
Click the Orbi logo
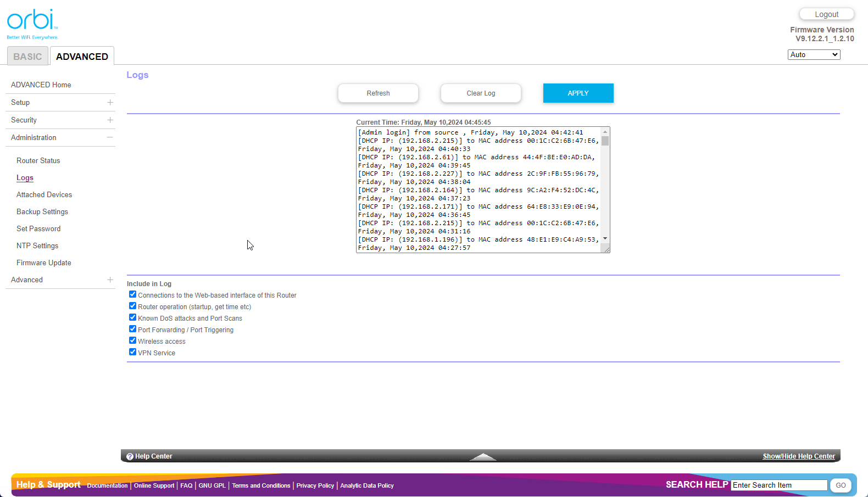coord(32,23)
